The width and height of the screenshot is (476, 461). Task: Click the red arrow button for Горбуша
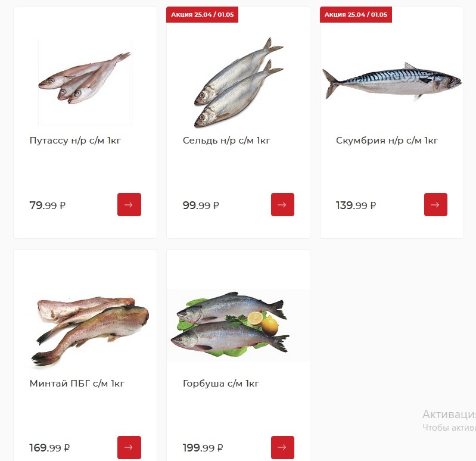coord(282,447)
